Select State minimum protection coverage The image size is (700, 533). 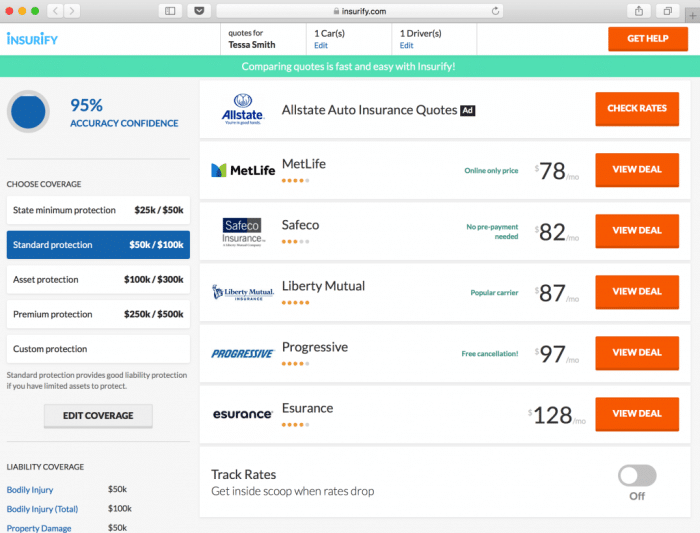[98, 210]
